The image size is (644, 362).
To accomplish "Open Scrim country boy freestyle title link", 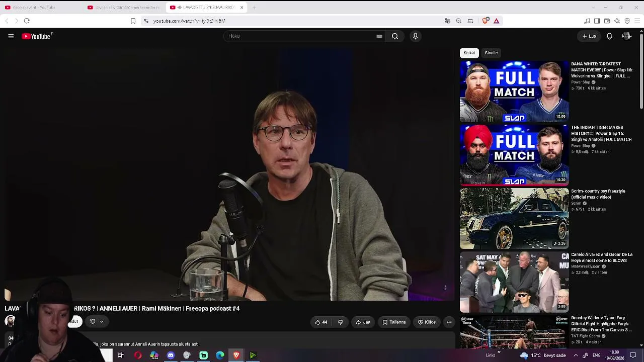I will (x=598, y=194).
